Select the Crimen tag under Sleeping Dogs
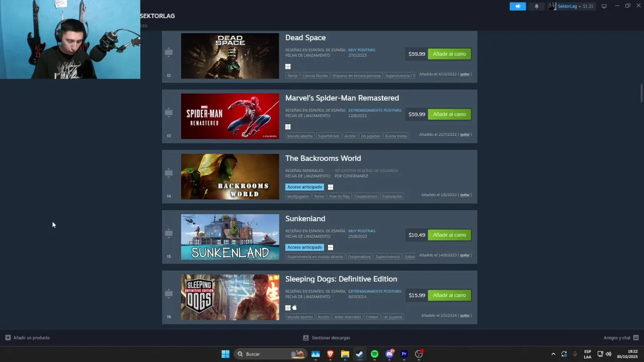Image resolution: width=644 pixels, height=362 pixels. 372,317
